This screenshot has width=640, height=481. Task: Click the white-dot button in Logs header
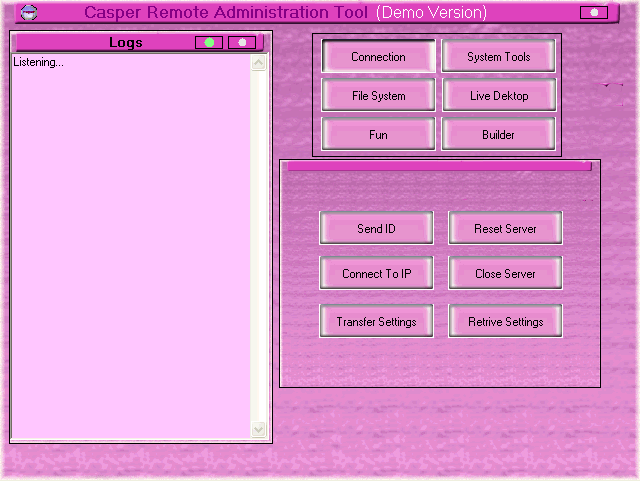click(x=242, y=43)
